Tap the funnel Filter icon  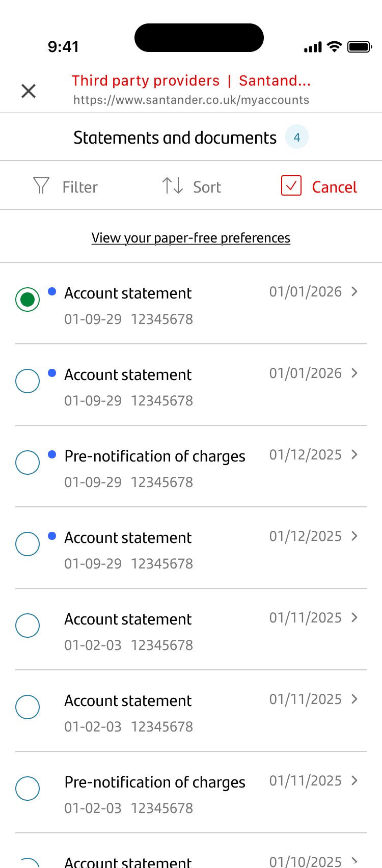[x=41, y=186]
